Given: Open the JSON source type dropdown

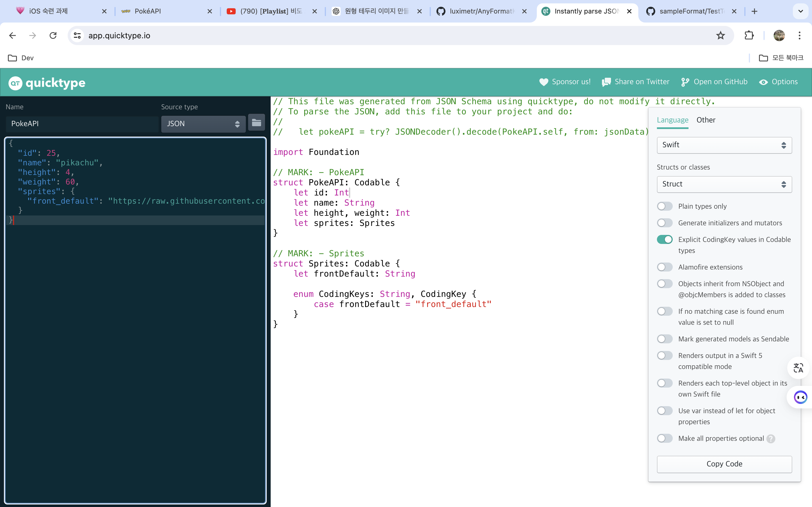Looking at the screenshot, I should pos(203,124).
